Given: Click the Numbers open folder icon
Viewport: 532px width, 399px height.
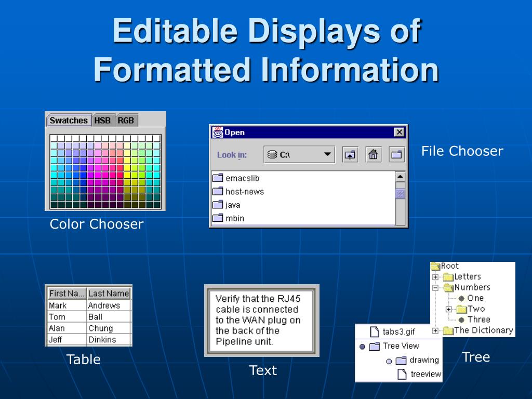Looking at the screenshot, I should 448,288.
